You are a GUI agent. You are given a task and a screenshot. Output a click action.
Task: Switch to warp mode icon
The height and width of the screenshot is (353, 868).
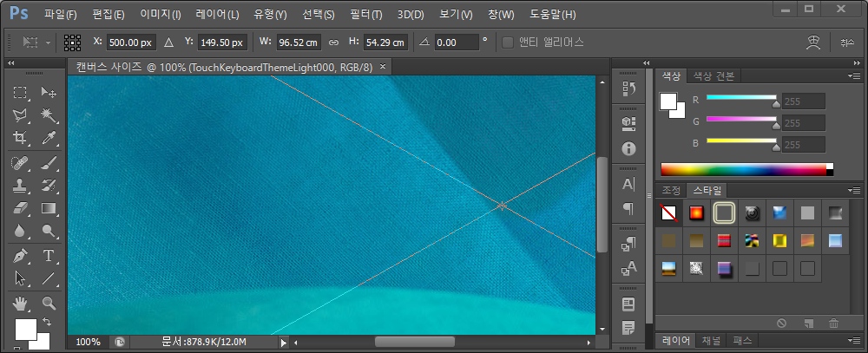813,42
